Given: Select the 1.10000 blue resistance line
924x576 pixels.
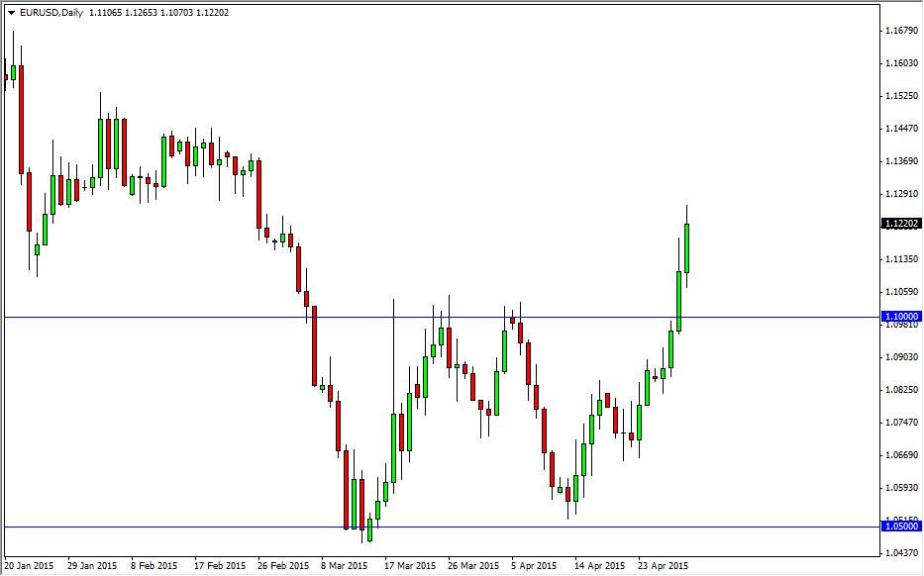Looking at the screenshot, I should pos(446,315).
